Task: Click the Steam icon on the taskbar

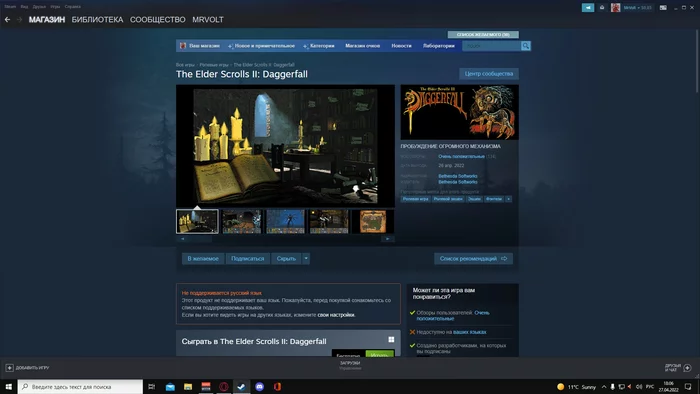Action: click(x=242, y=387)
